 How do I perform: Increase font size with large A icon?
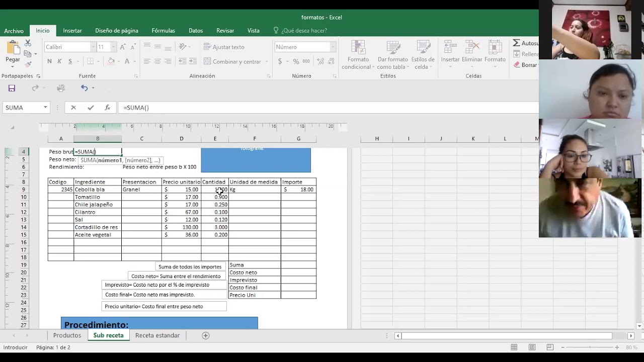(x=123, y=47)
